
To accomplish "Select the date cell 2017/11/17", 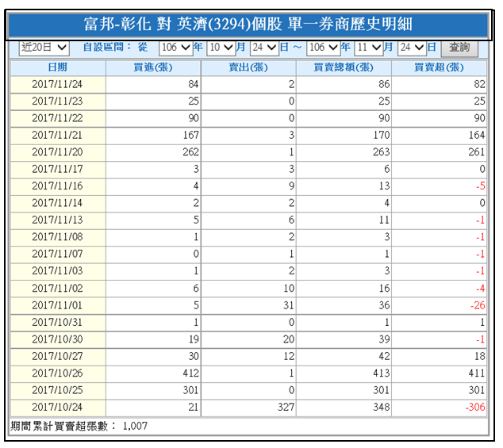I will click(58, 170).
